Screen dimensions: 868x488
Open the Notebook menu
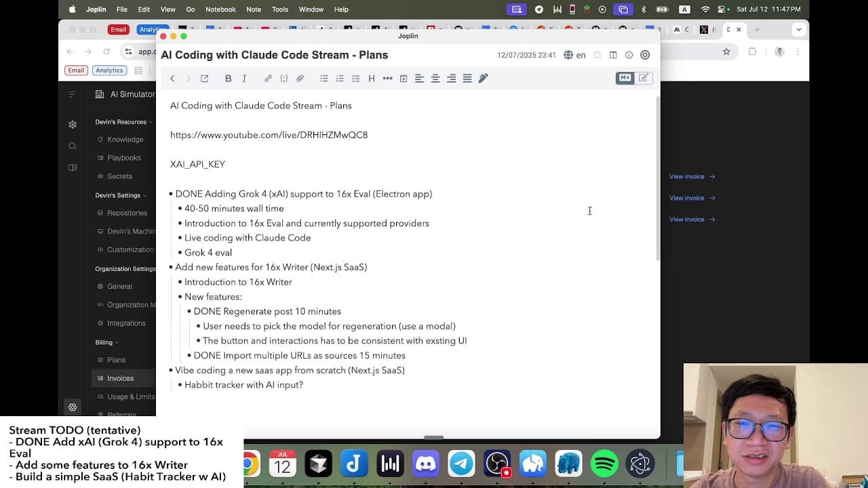(220, 9)
